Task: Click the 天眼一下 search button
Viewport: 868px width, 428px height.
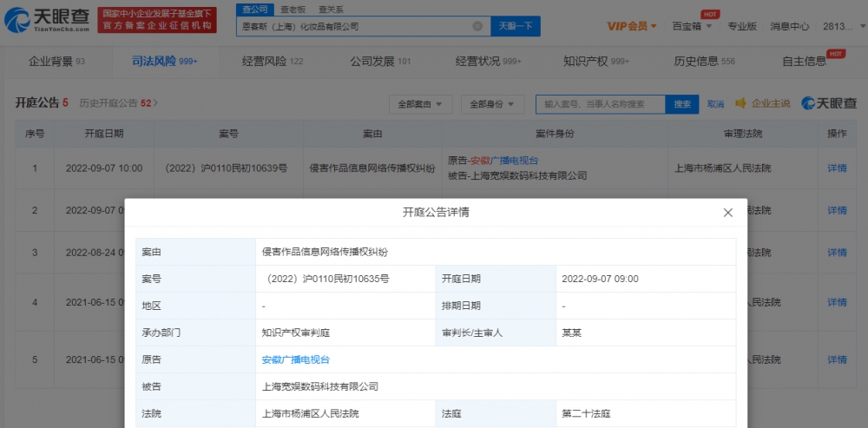Action: 516,26
